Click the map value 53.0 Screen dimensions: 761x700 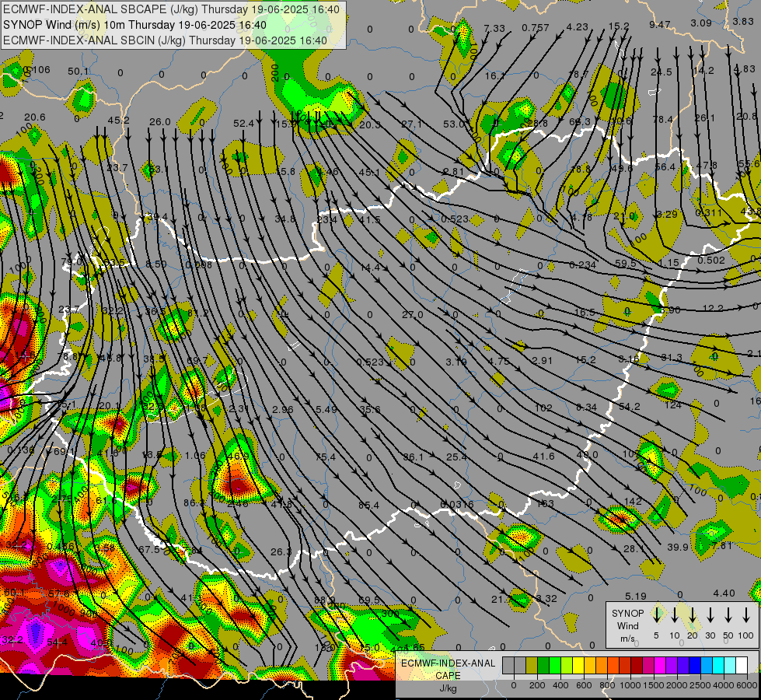pos(454,124)
